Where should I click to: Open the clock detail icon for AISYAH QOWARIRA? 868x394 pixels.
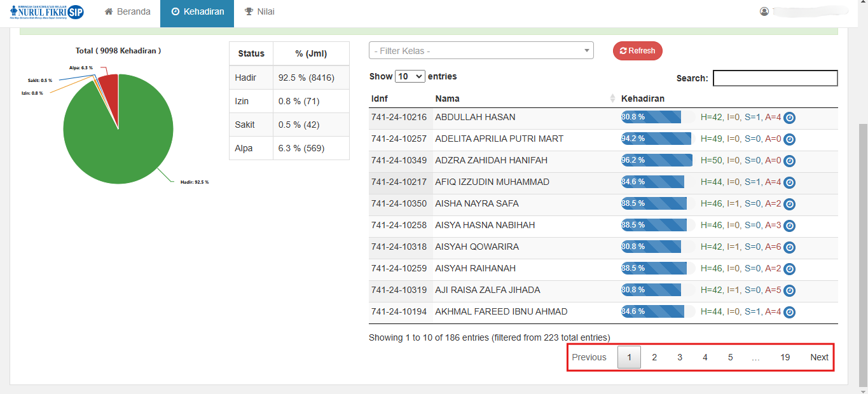coord(789,247)
